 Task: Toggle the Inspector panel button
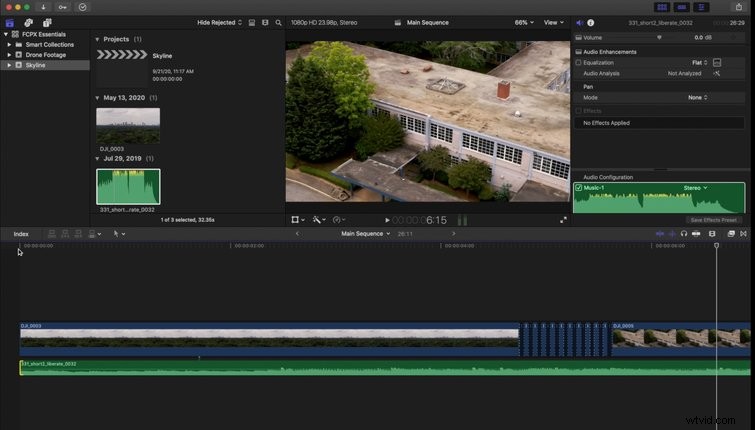point(701,7)
